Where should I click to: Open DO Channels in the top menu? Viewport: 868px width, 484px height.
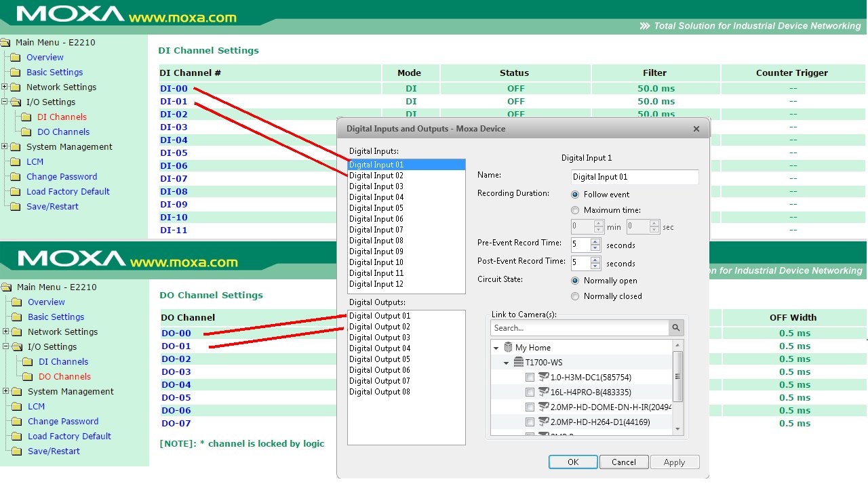tap(63, 132)
